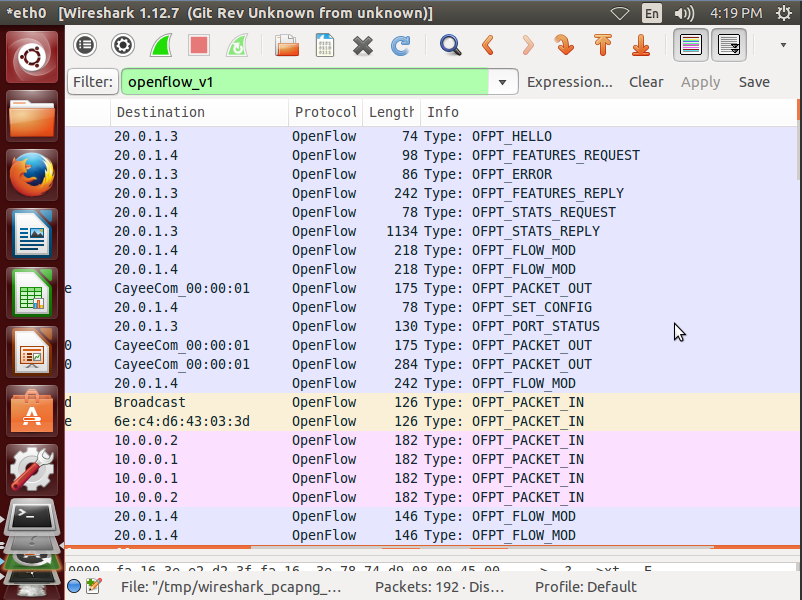Click the Profile: Default status entry
The width and height of the screenshot is (802, 600).
click(x=586, y=587)
